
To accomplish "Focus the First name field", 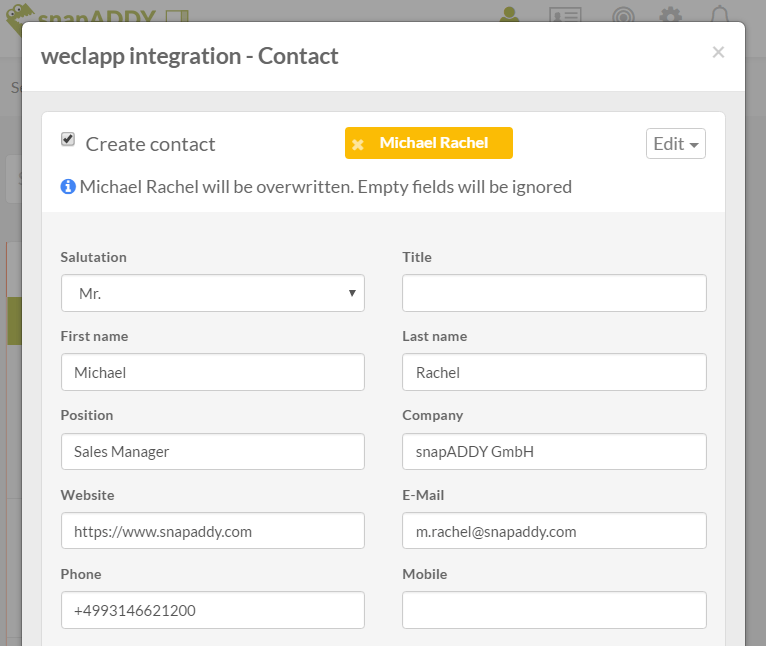I will pyautogui.click(x=212, y=372).
